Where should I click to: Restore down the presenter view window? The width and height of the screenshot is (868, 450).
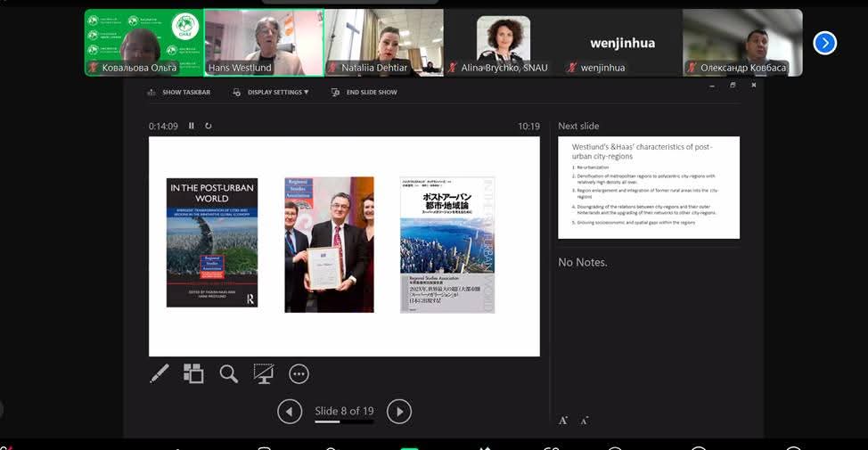[x=733, y=86]
